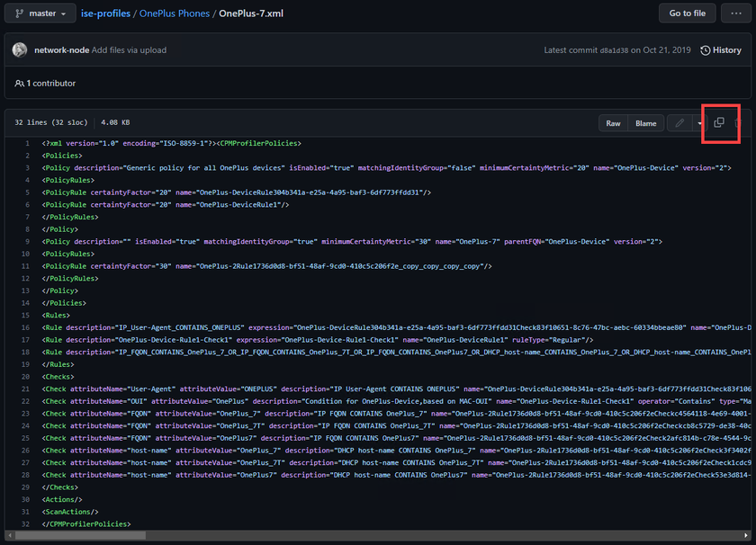
Task: Click the OnePlus-7.xml file name
Action: 251,13
